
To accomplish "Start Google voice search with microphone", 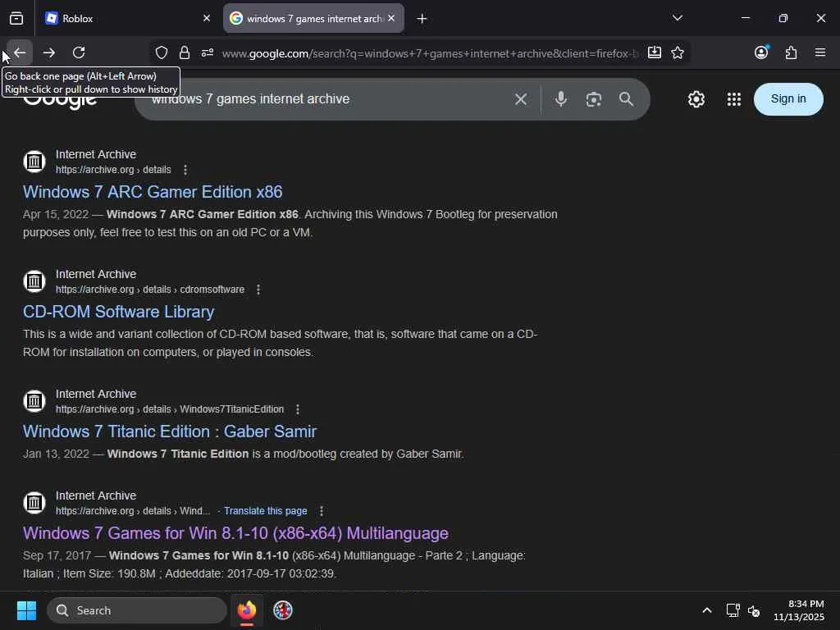I will (561, 99).
